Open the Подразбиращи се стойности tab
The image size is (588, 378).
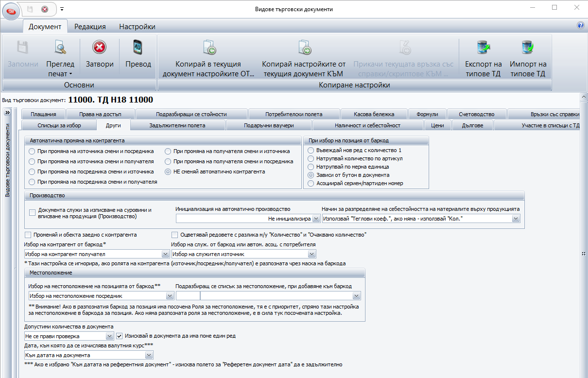191,114
